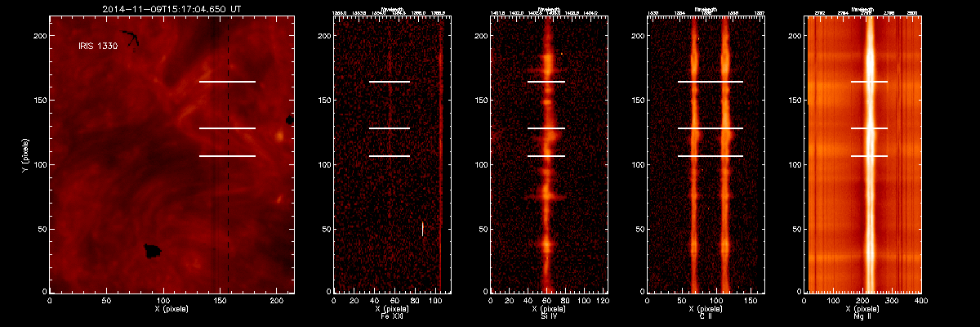The width and height of the screenshot is (980, 327).
Task: Select the top white line in the C II panel
Action: click(710, 82)
